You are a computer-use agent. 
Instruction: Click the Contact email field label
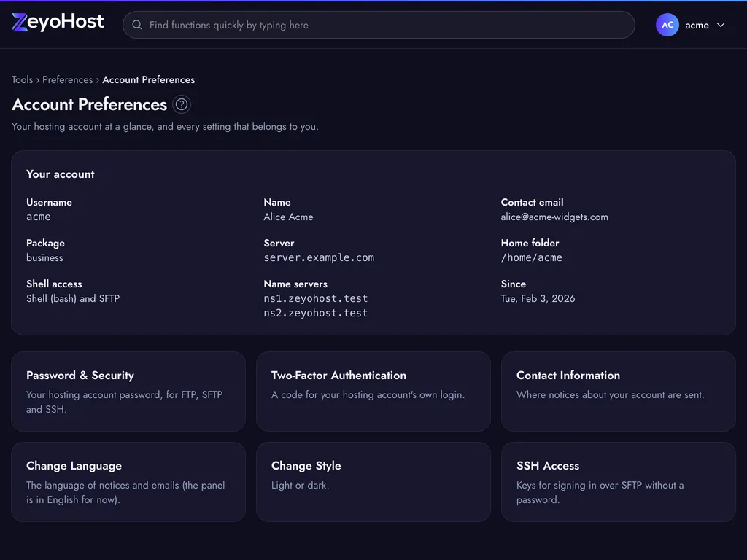pos(532,203)
